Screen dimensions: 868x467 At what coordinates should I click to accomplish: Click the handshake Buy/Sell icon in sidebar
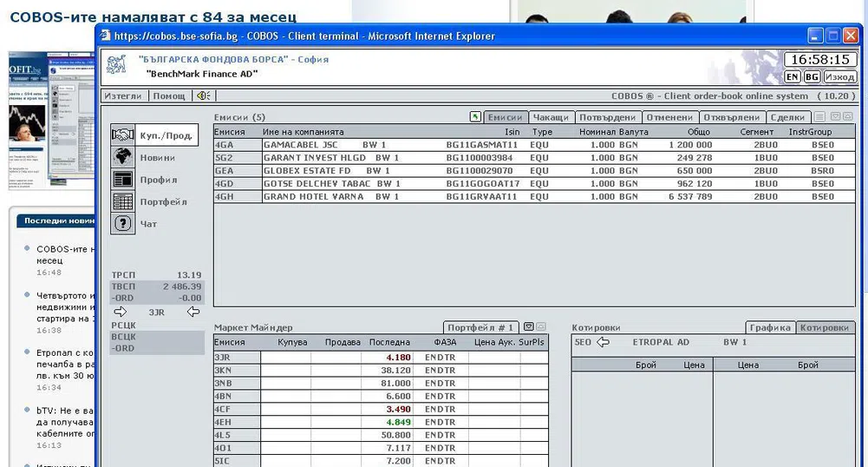pos(122,135)
